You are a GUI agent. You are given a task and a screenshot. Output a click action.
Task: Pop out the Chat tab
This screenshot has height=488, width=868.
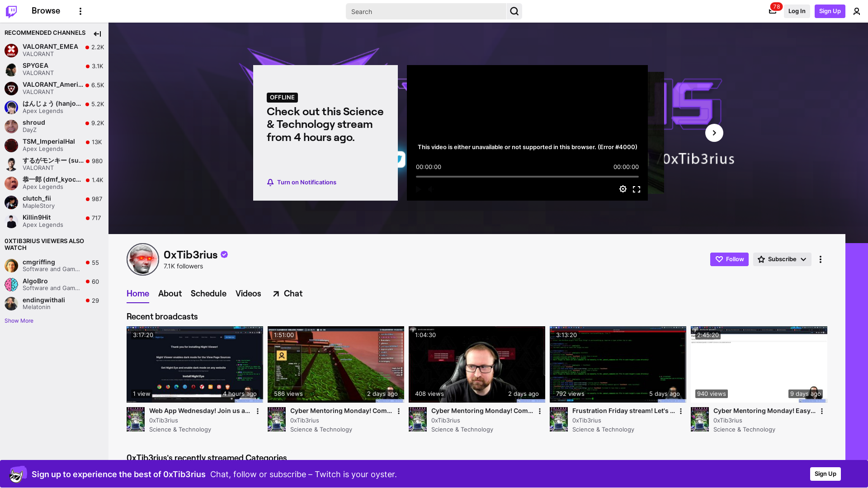pyautogui.click(x=288, y=294)
